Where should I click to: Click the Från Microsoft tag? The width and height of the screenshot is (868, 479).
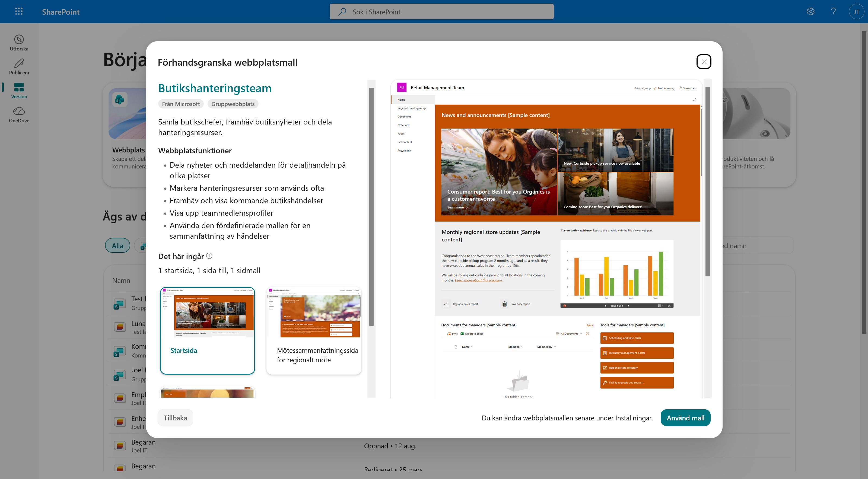click(181, 104)
